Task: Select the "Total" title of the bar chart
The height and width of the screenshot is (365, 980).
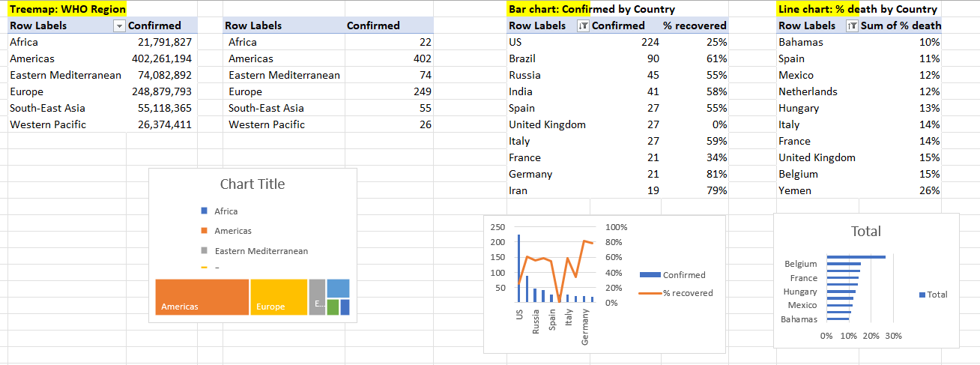Action: [x=866, y=232]
